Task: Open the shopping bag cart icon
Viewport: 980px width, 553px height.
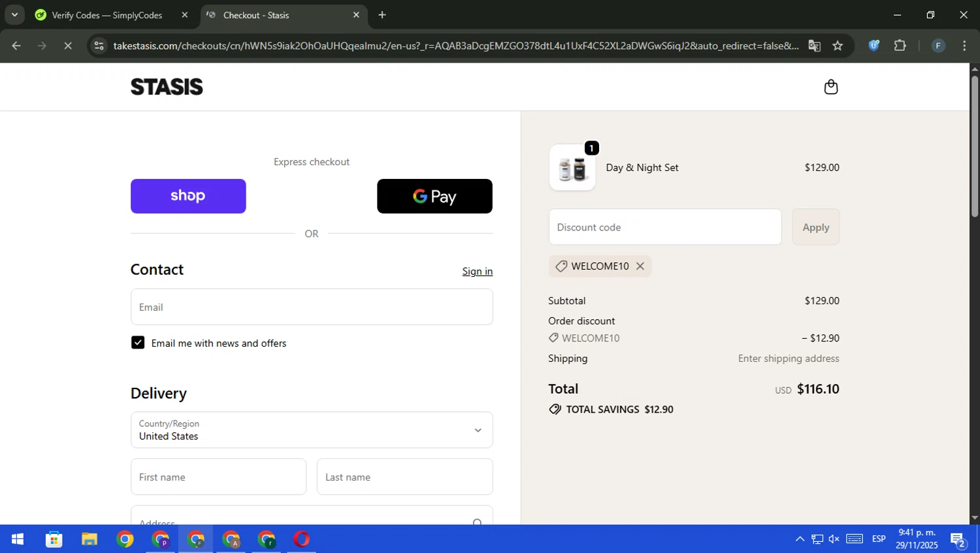Action: 830,87
